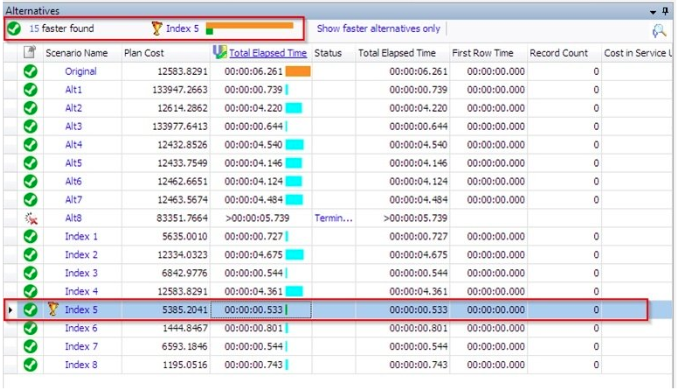This screenshot has width=679, height=392.
Task: Click the orange elapsed time bar in summary
Action: point(250,25)
